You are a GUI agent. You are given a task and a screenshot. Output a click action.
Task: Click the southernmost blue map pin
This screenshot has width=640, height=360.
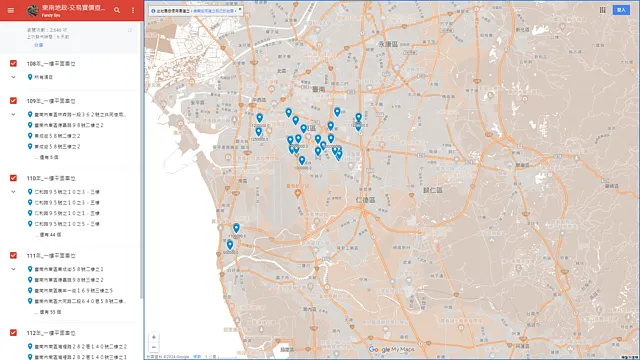click(230, 245)
